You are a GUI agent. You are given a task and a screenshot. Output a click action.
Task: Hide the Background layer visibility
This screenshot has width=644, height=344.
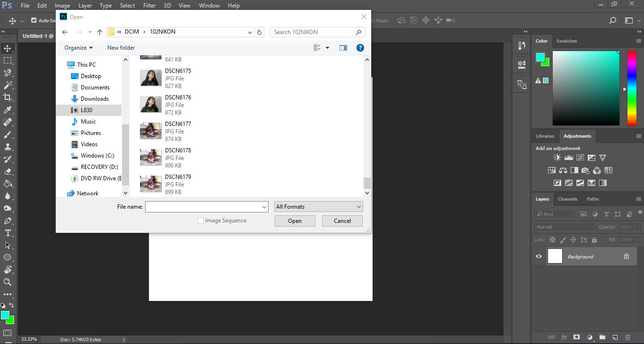click(539, 256)
